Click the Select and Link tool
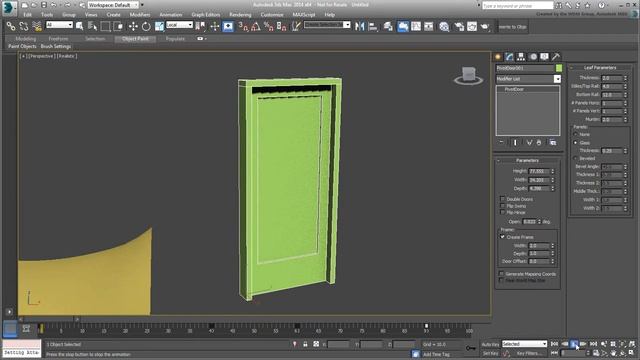 point(11,27)
